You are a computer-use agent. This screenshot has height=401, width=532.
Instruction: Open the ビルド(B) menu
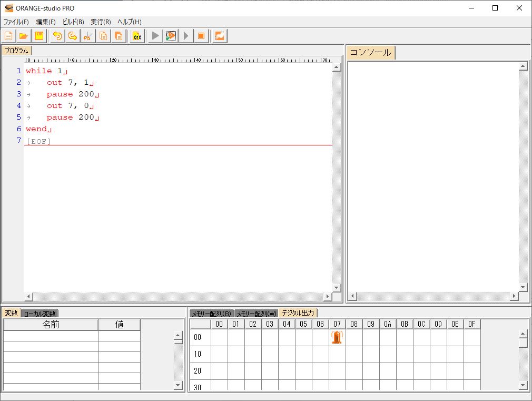pos(73,22)
